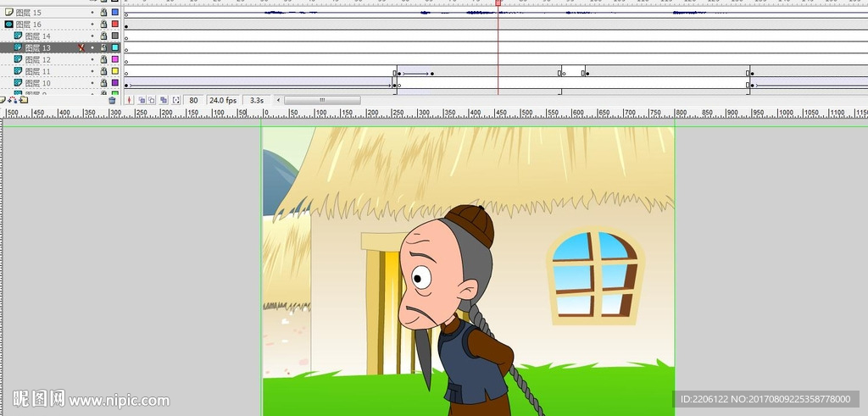Select the 图层 13 layer
Screen dimensions: 868x416
point(38,48)
